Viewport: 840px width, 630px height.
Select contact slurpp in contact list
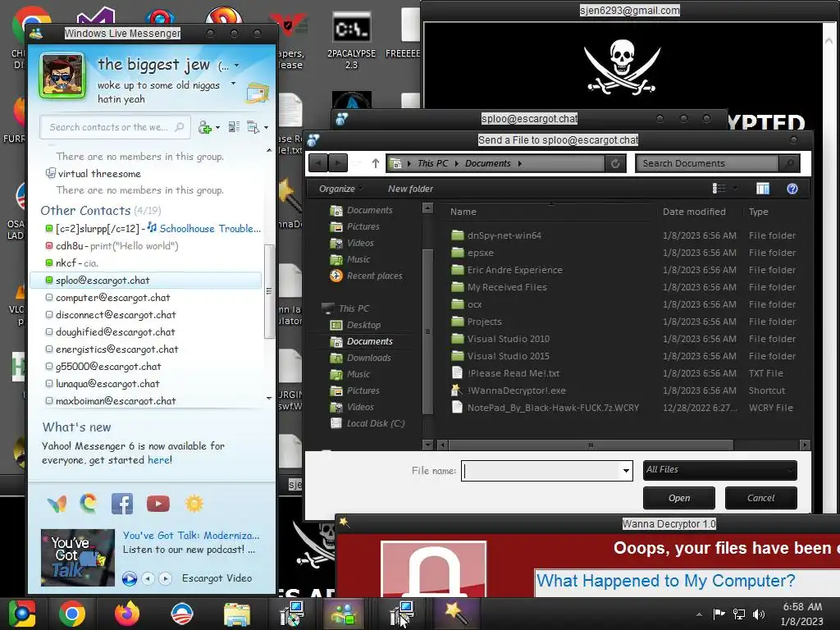pyautogui.click(x=153, y=229)
